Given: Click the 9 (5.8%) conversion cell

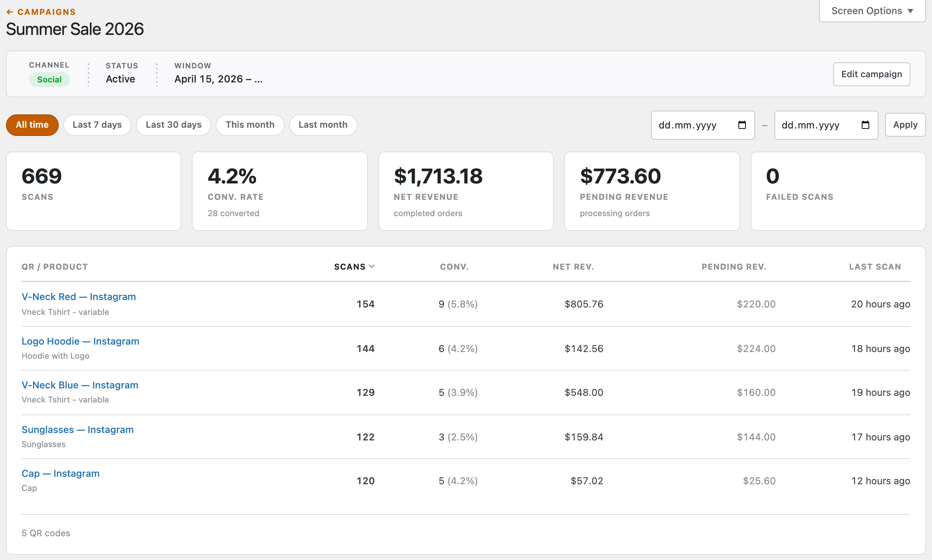Looking at the screenshot, I should point(458,304).
